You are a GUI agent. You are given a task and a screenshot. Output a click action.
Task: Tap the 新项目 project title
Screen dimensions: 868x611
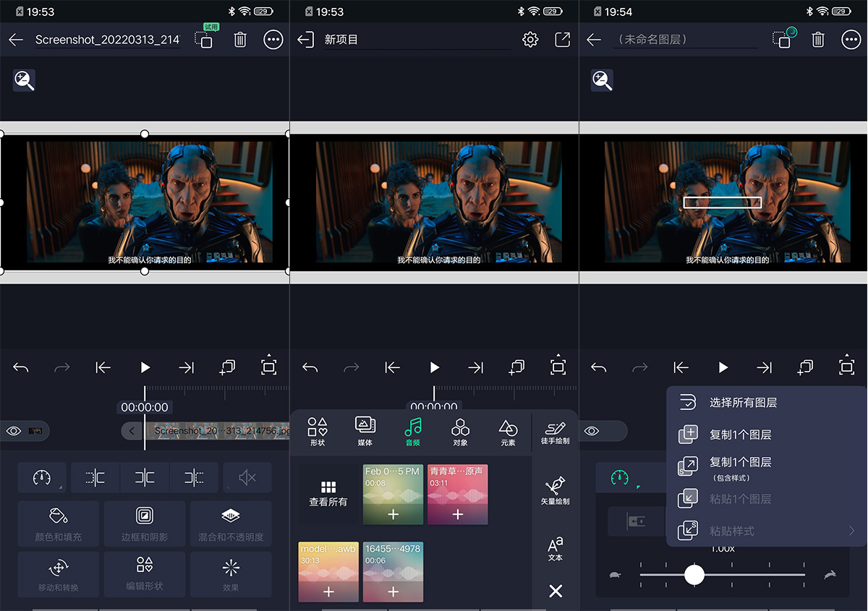[341, 40]
